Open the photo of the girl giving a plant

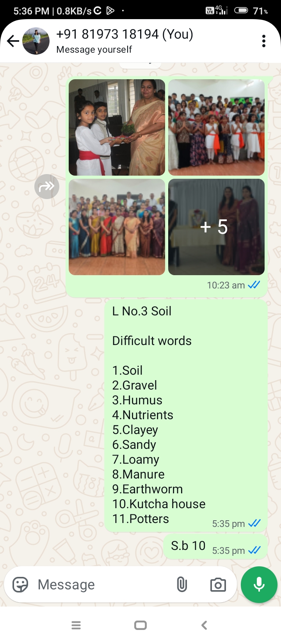click(117, 128)
